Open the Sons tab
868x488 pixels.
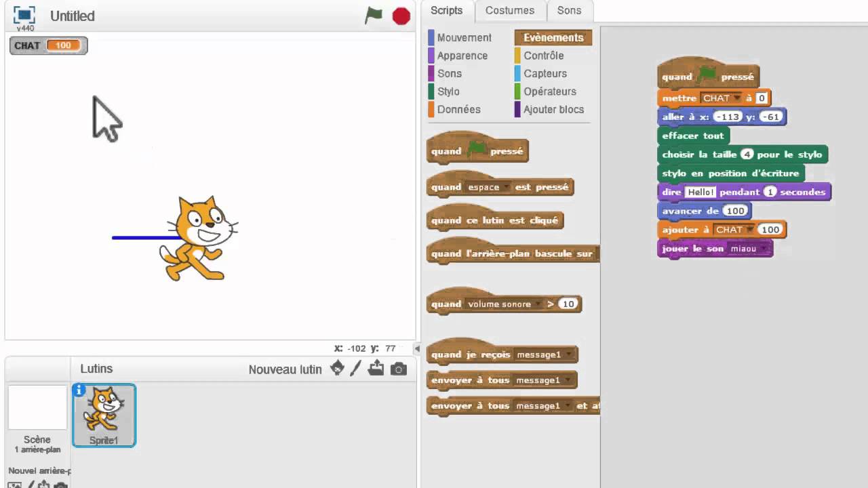[569, 10]
